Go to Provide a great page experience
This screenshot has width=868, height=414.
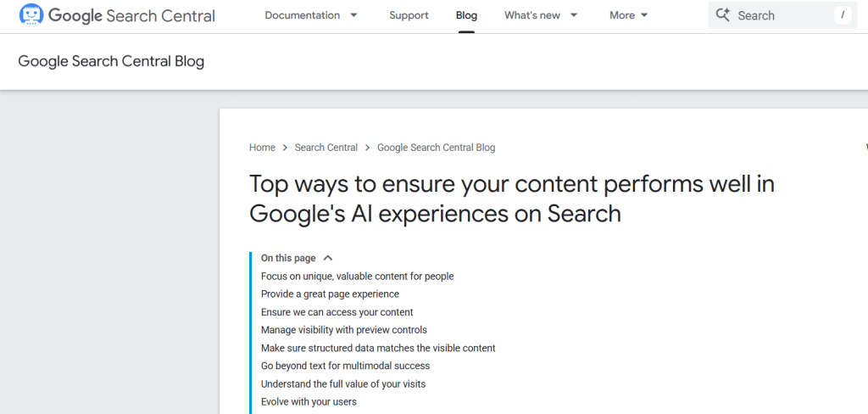(x=330, y=294)
